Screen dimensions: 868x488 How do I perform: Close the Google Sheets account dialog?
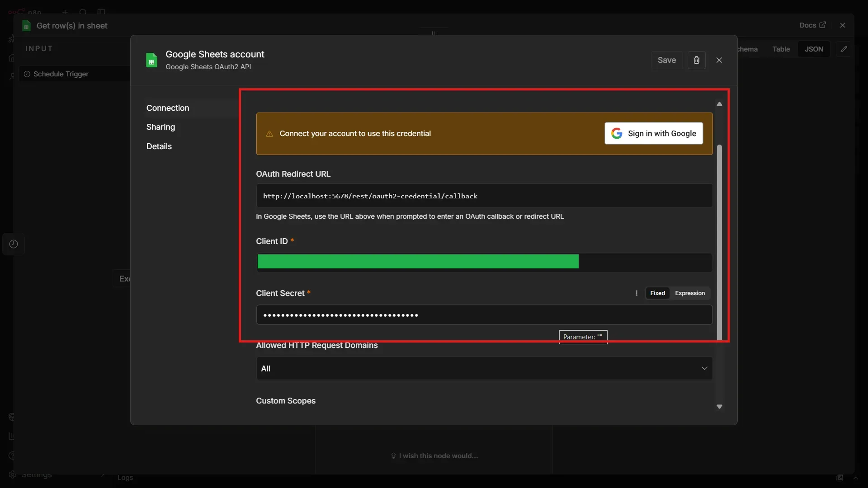click(x=719, y=60)
